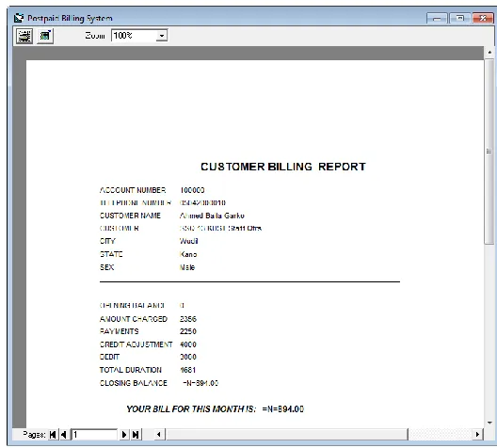Screen dimensions: 497x448
Task: Click the STATE label
Action: click(x=111, y=254)
